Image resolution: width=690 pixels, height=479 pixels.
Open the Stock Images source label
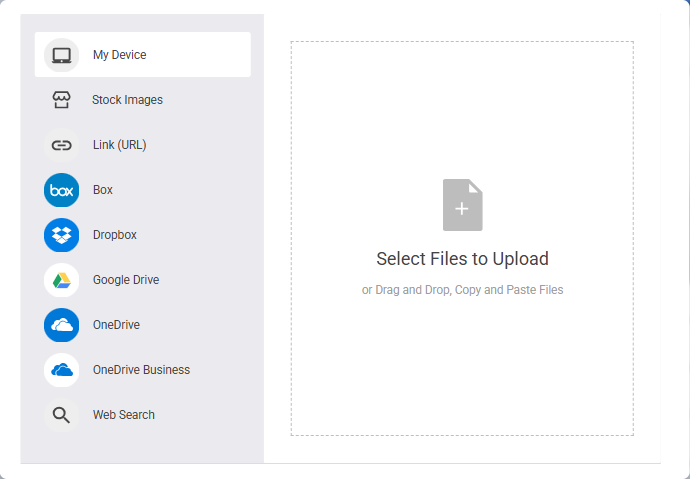pos(127,100)
